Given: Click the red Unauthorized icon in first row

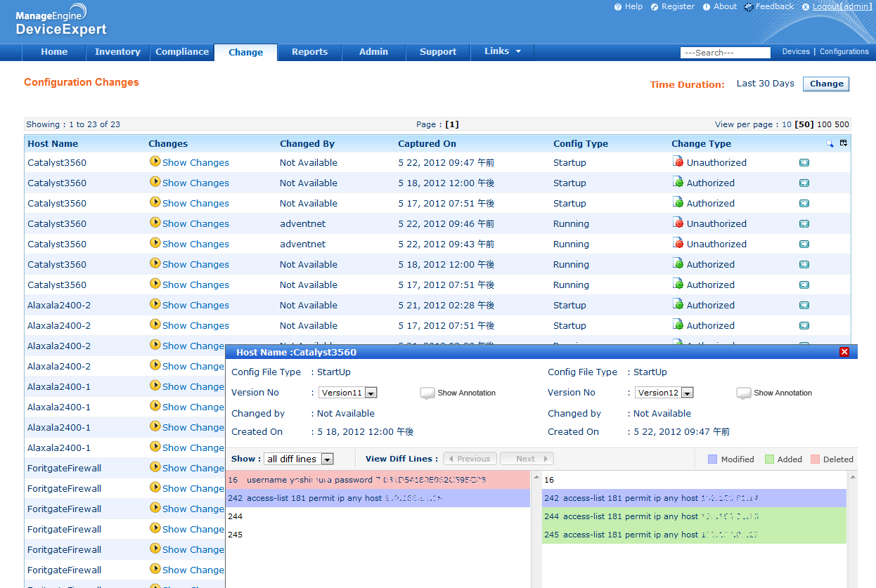Looking at the screenshot, I should click(x=678, y=162).
